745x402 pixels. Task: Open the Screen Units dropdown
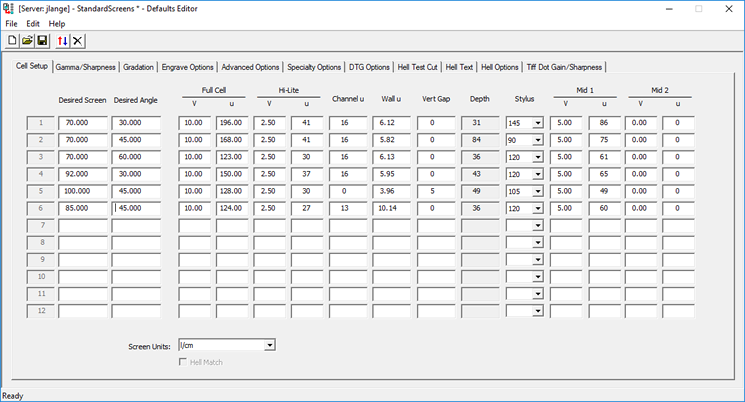(269, 345)
